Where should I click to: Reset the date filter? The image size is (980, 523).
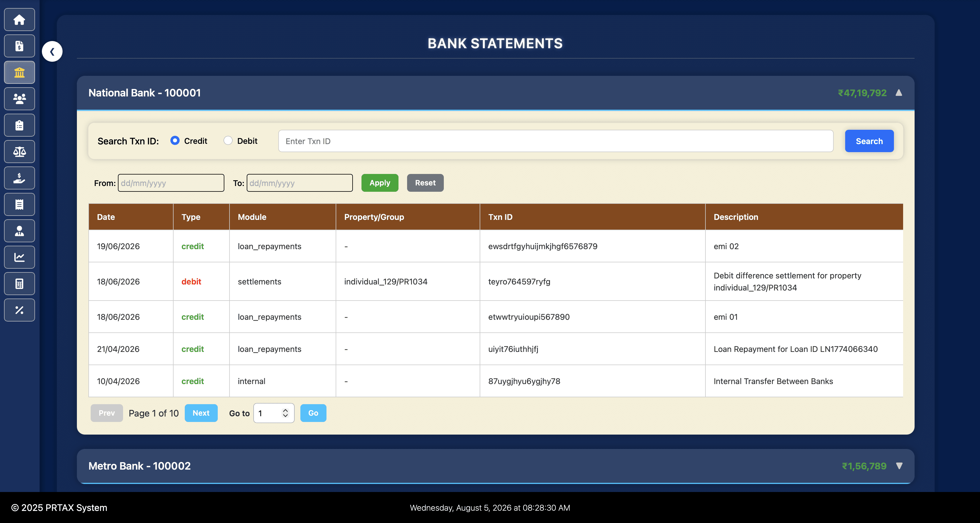pyautogui.click(x=425, y=183)
